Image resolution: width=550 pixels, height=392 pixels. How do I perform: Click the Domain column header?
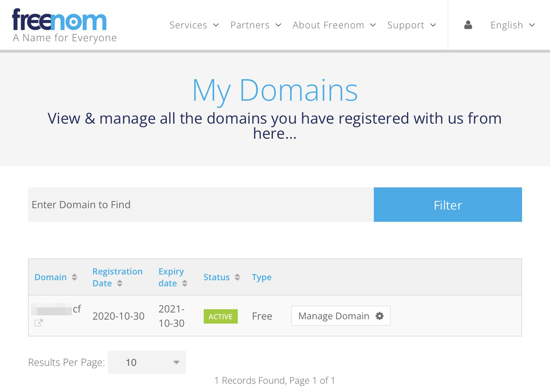pos(50,277)
